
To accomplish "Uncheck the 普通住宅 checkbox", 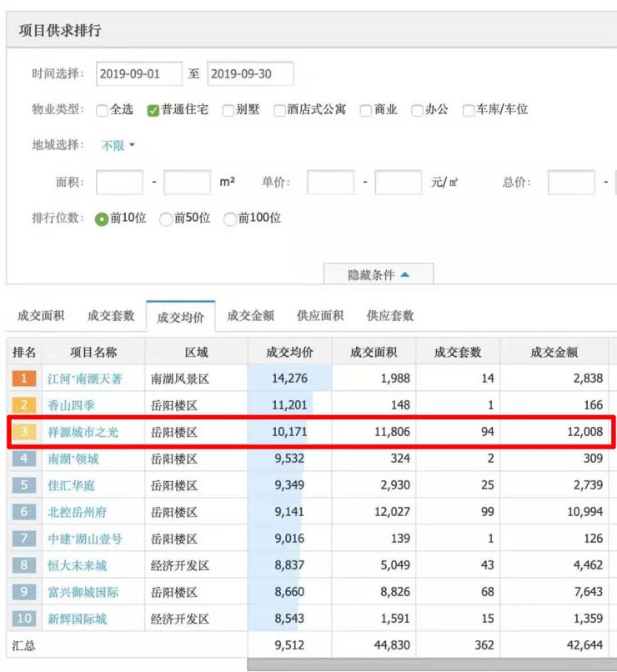I will tap(153, 110).
